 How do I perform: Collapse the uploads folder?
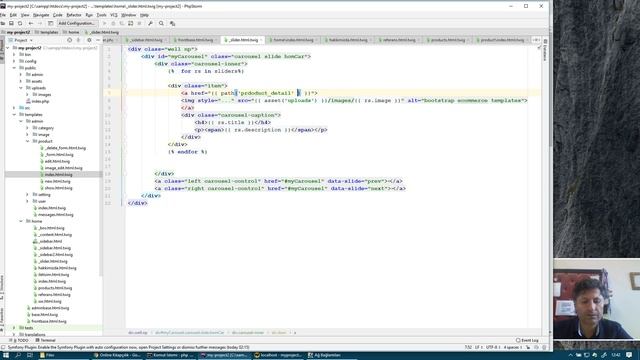21,88
